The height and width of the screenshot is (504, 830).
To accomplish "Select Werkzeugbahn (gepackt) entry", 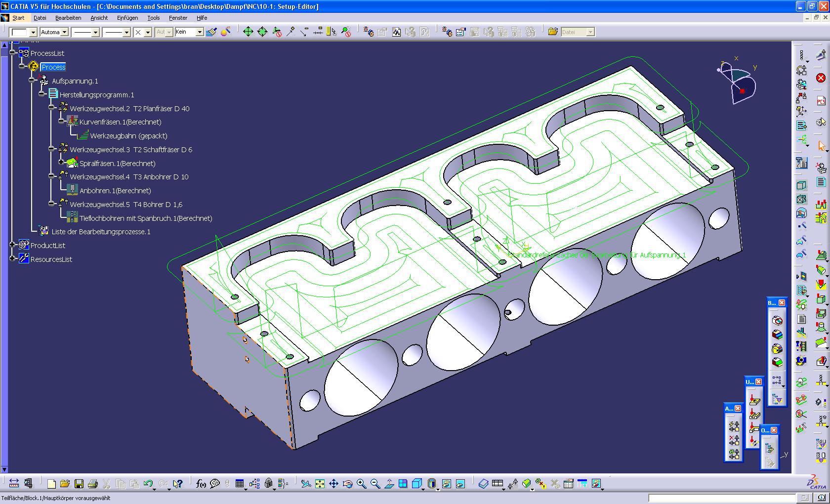I will click(x=129, y=136).
